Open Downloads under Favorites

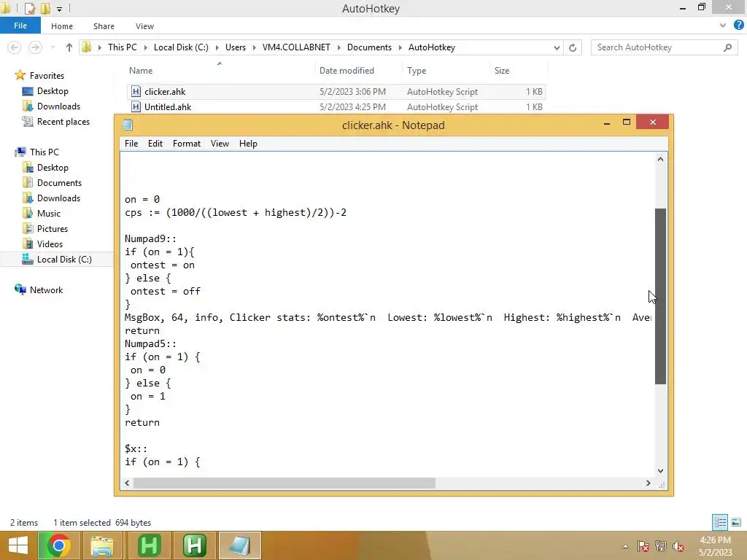pyautogui.click(x=58, y=106)
